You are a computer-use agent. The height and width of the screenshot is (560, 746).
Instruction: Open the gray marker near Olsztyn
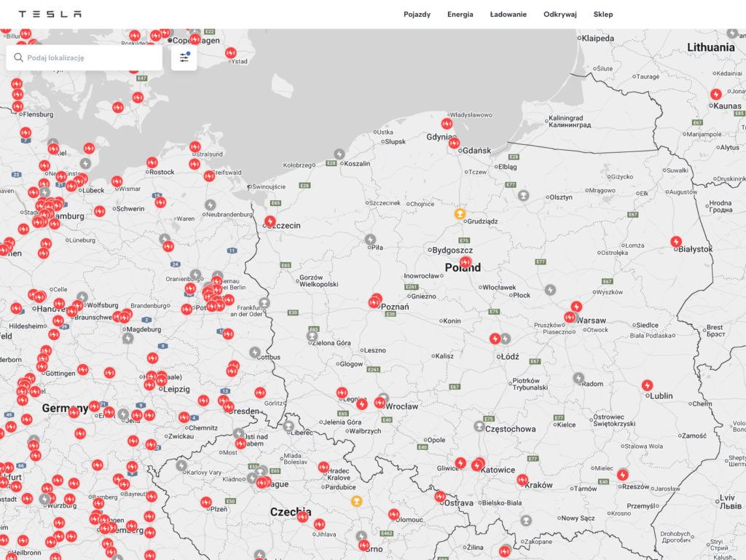coord(523,195)
